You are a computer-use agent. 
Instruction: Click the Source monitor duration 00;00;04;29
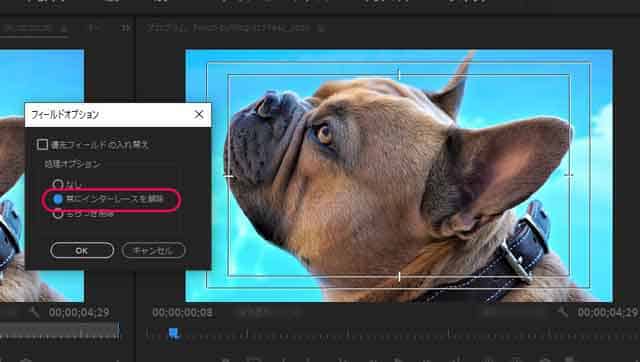pos(79,313)
